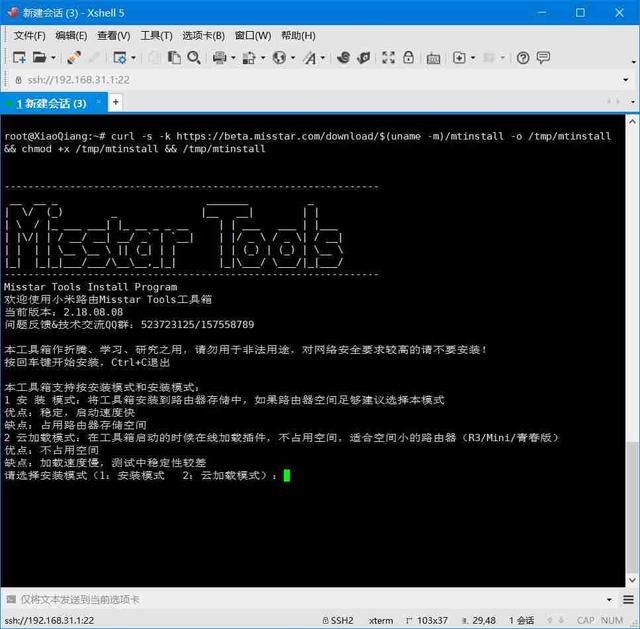Click the compose bar hamburger menu icon
The width and height of the screenshot is (640, 629).
point(628,599)
